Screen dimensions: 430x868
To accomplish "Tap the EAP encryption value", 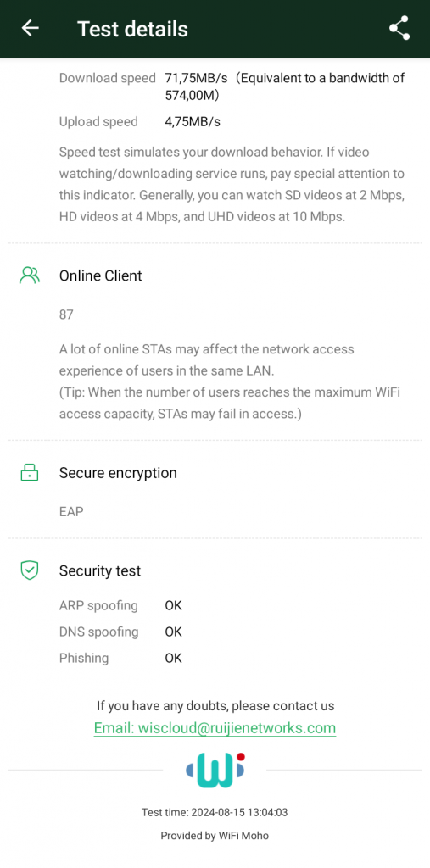I will pos(71,511).
